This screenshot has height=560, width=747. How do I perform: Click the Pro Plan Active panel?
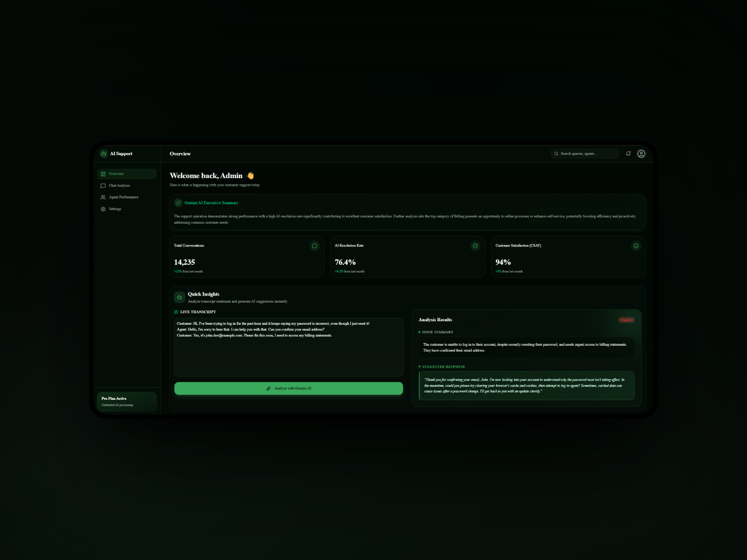point(127,401)
